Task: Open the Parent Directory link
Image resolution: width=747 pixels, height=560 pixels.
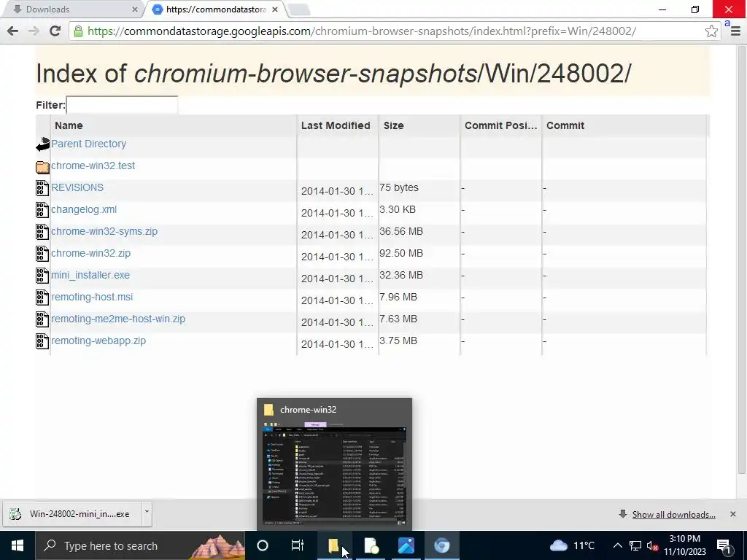Action: [88, 144]
